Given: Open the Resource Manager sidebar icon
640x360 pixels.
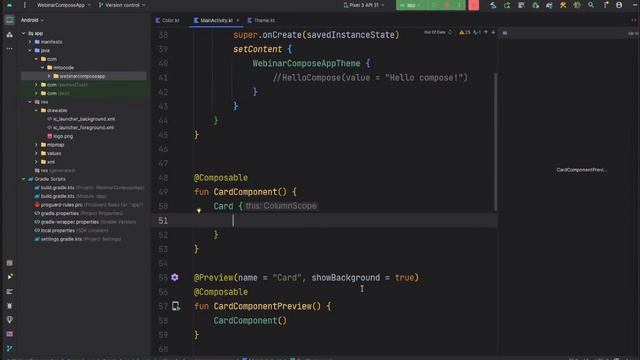Looking at the screenshot, I should 9,35.
